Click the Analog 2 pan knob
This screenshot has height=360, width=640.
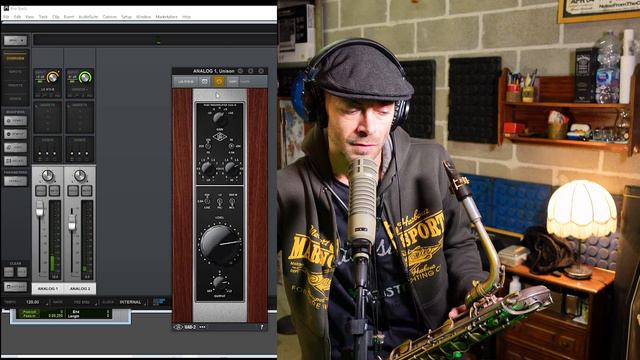(80, 176)
